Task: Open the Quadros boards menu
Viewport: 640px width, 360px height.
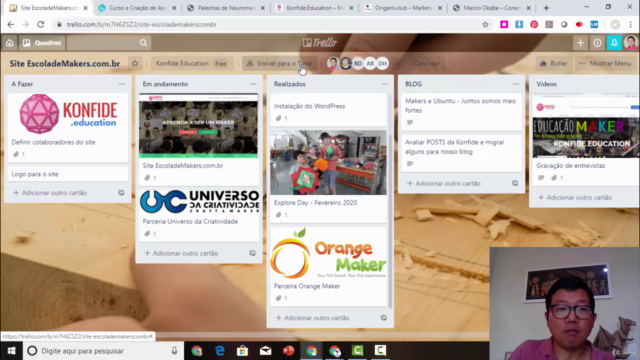Action: 42,43
